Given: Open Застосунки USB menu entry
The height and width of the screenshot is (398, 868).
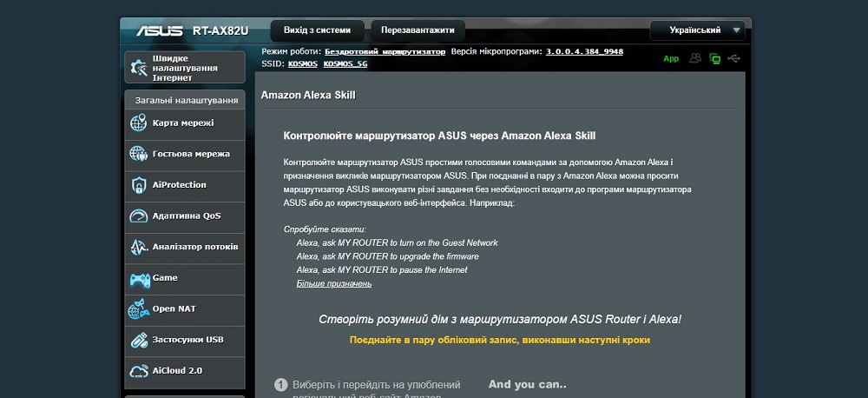Looking at the screenshot, I should pos(184,340).
